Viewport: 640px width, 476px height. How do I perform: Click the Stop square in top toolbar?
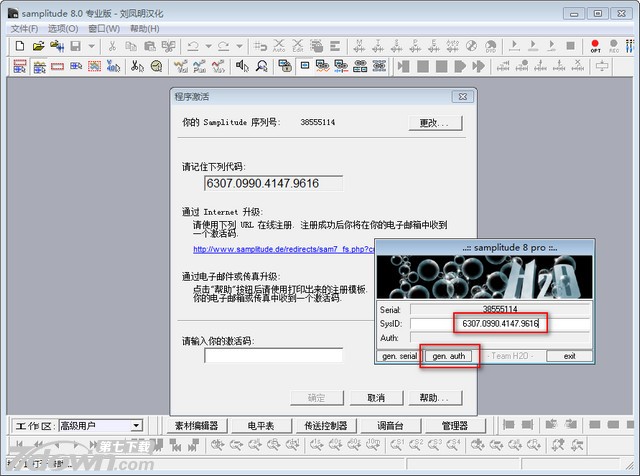pyautogui.click(x=571, y=46)
